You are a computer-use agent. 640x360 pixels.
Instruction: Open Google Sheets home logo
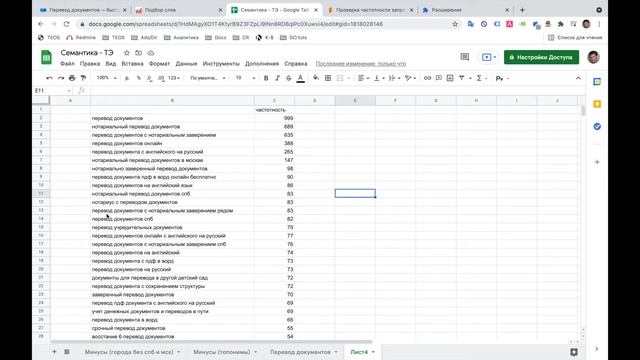47,57
